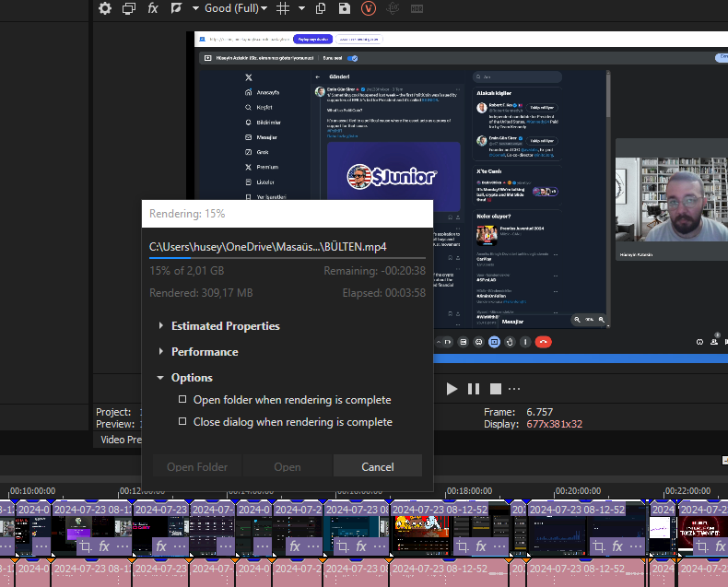The width and height of the screenshot is (728, 587).
Task: Expand the Estimated Properties section
Action: [x=160, y=326]
